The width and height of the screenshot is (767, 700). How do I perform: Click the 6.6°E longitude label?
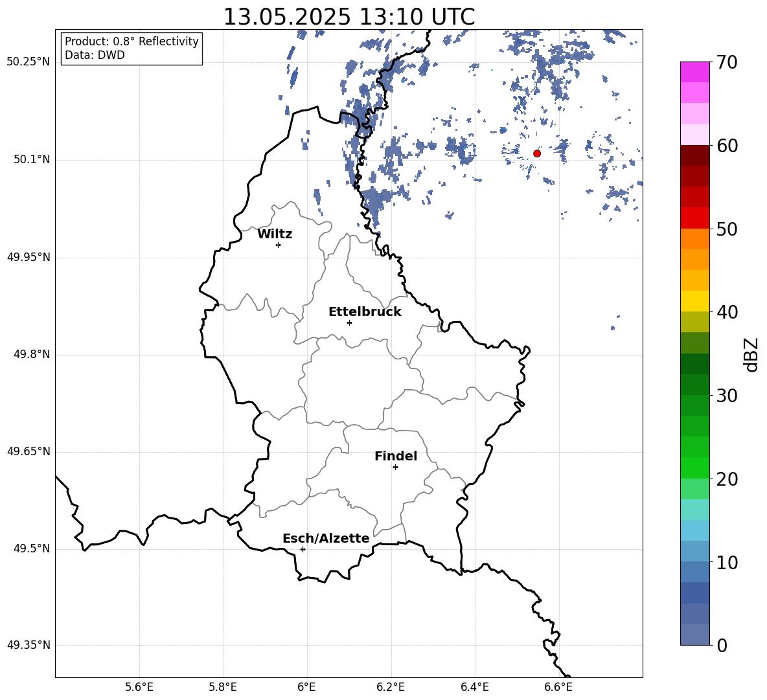click(x=558, y=687)
